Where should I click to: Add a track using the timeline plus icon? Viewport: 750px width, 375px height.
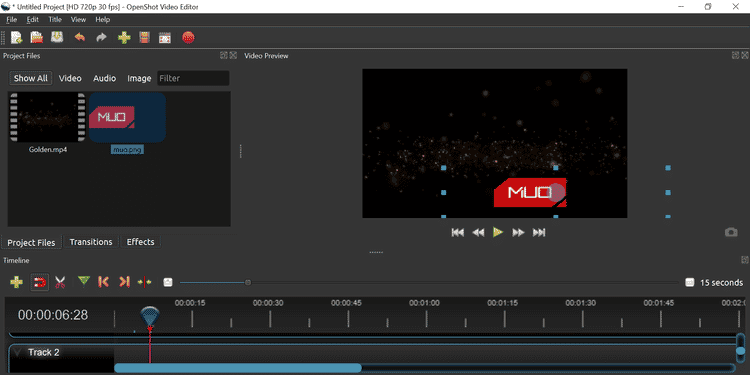[x=16, y=282]
